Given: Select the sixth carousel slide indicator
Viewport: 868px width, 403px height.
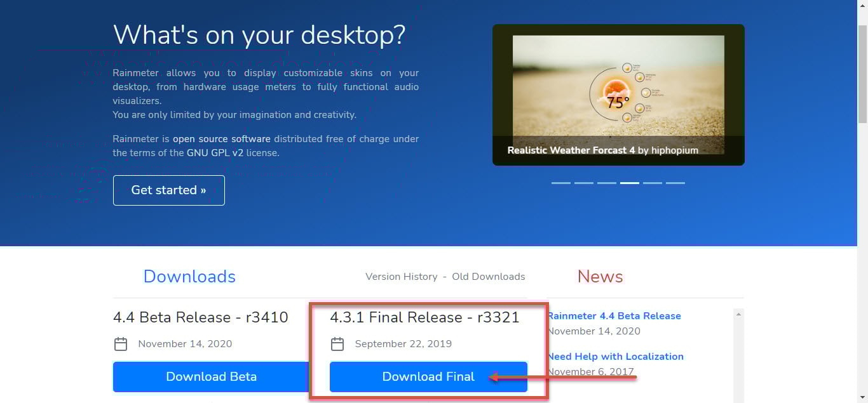Looking at the screenshot, I should (675, 183).
